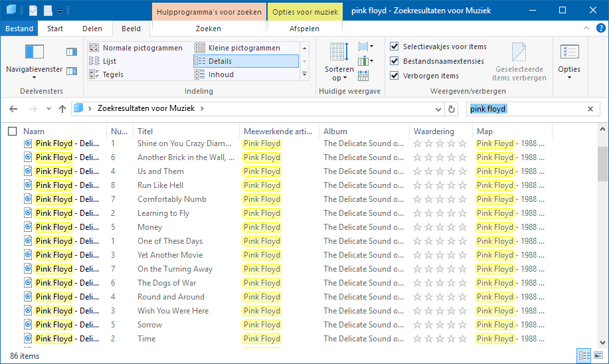This screenshot has width=609, height=364.
Task: Toggle the select all items checkbox
Action: pyautogui.click(x=13, y=132)
